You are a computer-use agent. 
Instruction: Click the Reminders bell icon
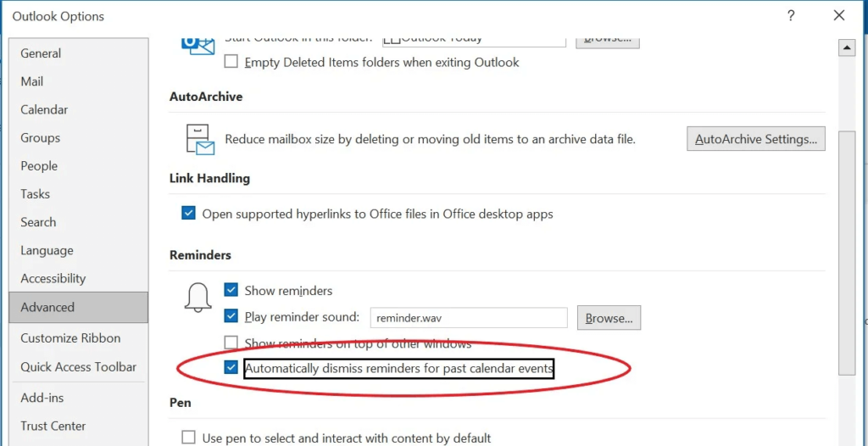(198, 298)
